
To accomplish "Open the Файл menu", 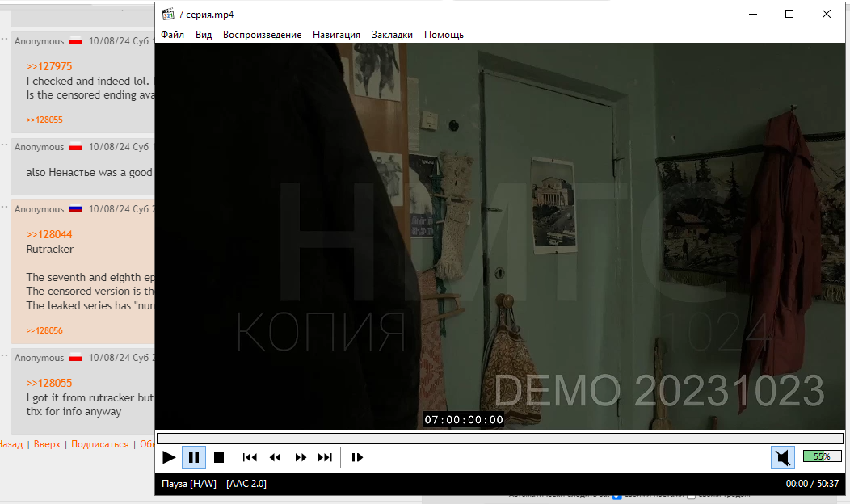I will [172, 35].
